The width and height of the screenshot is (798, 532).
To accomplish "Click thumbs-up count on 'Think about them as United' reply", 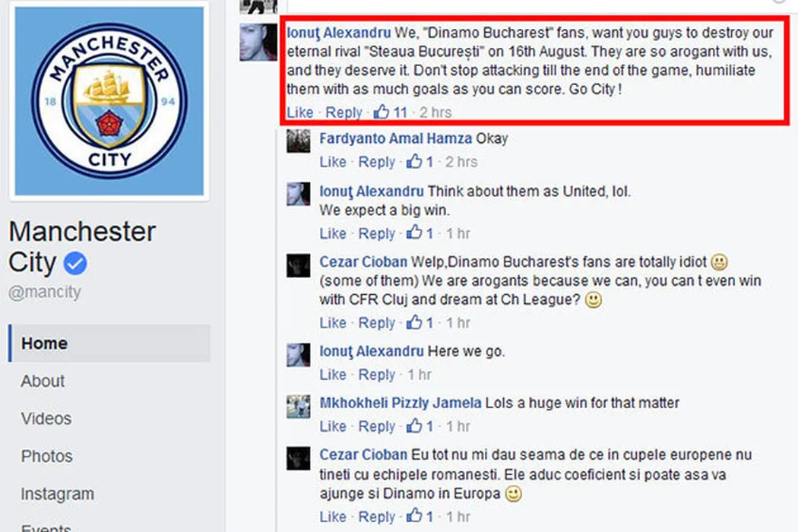I will (414, 233).
